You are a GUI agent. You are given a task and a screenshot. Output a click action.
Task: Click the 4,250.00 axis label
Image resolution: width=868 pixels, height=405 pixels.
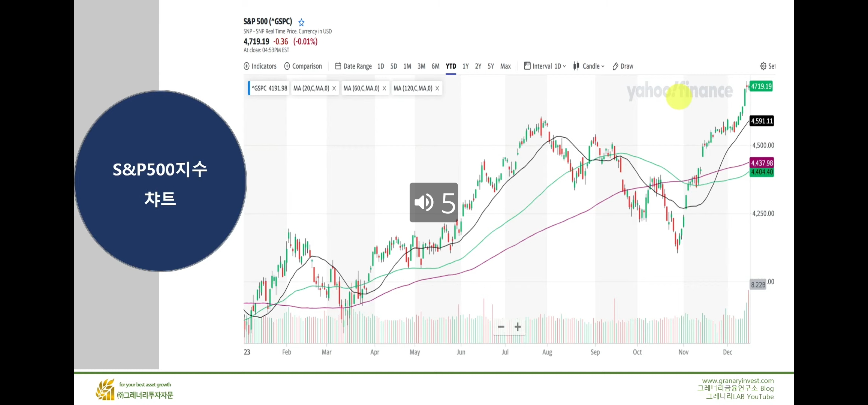click(x=763, y=214)
